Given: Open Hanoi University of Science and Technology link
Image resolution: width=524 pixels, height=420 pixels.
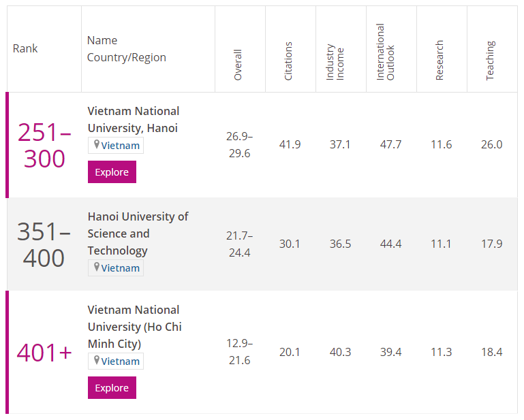Looking at the screenshot, I should (x=138, y=233).
